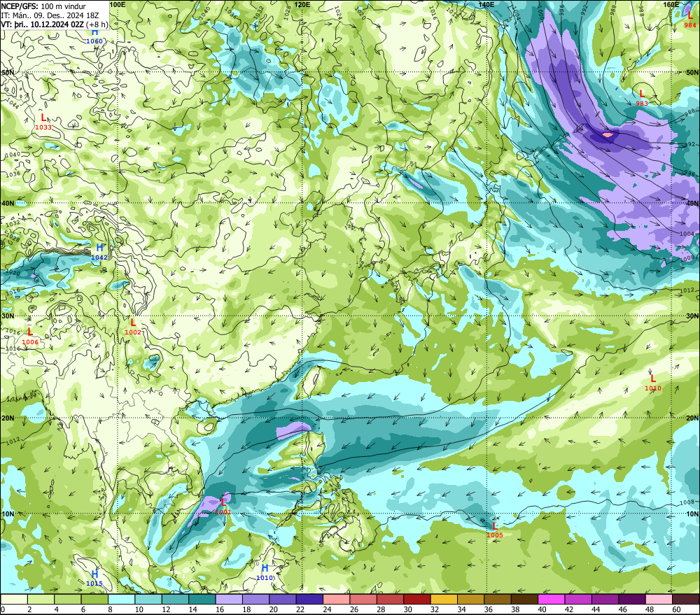Select the low pressure L 1001 marker
Screen dimensions: 700x615
[x=223, y=507]
